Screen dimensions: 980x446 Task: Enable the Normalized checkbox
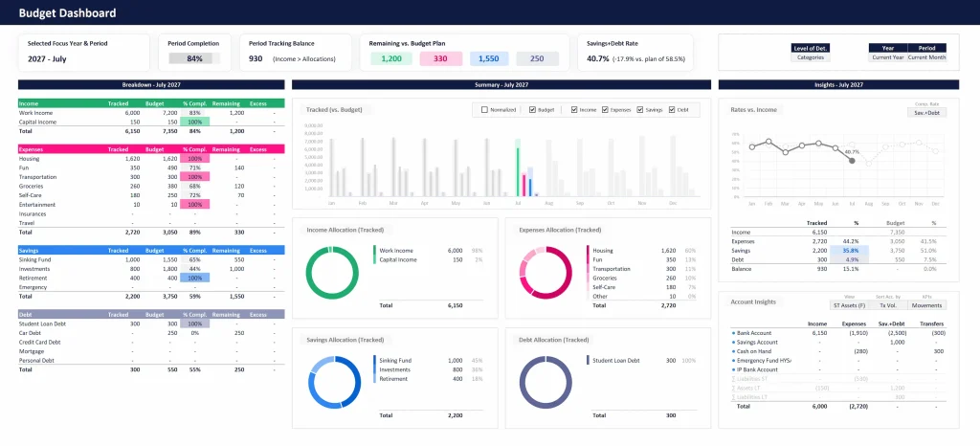click(485, 110)
